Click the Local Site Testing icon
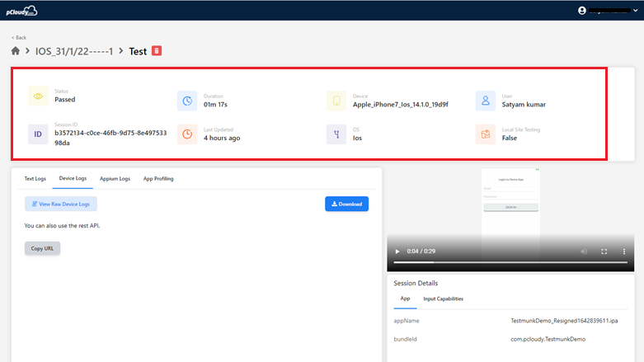Image resolution: width=644 pixels, height=362 pixels. tap(486, 134)
